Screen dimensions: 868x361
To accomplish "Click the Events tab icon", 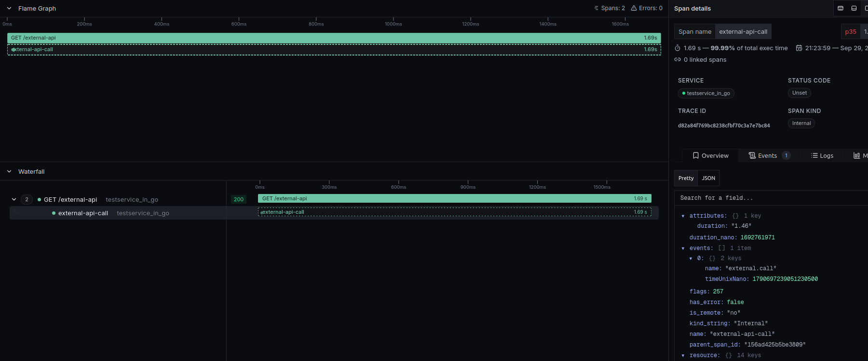I will [752, 155].
